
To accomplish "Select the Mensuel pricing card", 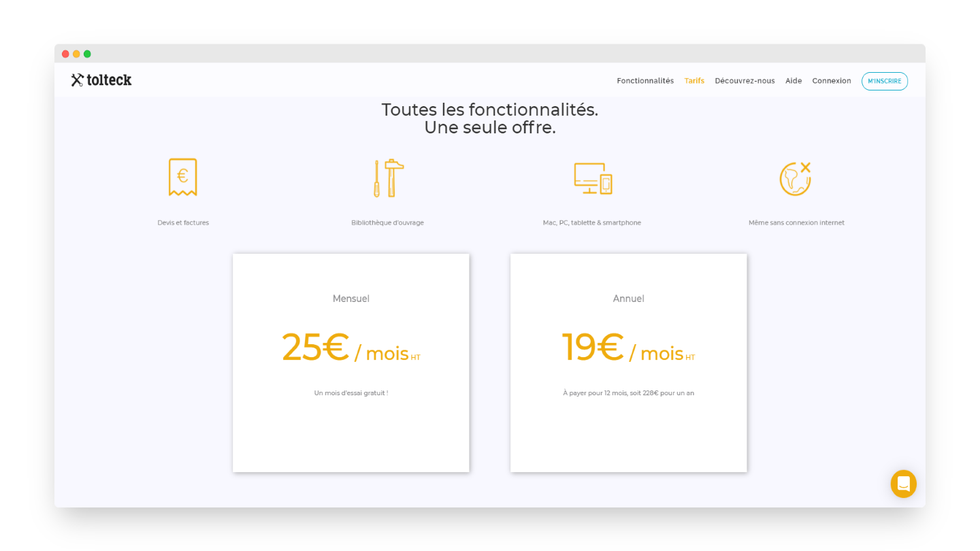I will (351, 363).
